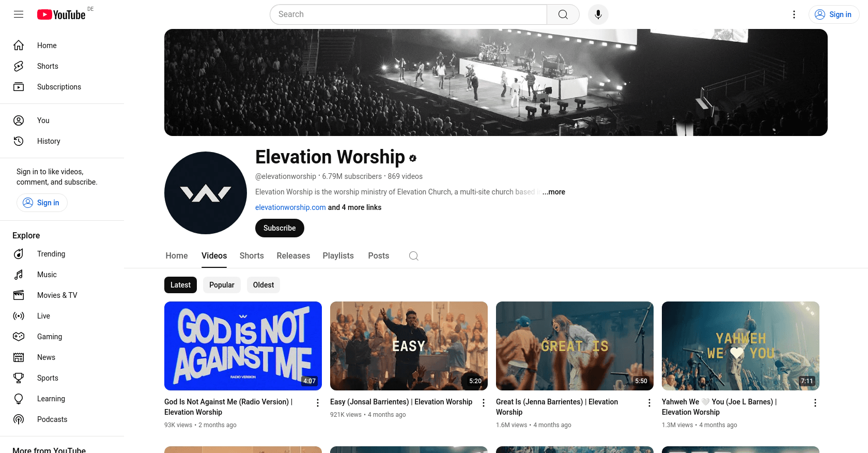Select the Oldest sort chip

[263, 285]
